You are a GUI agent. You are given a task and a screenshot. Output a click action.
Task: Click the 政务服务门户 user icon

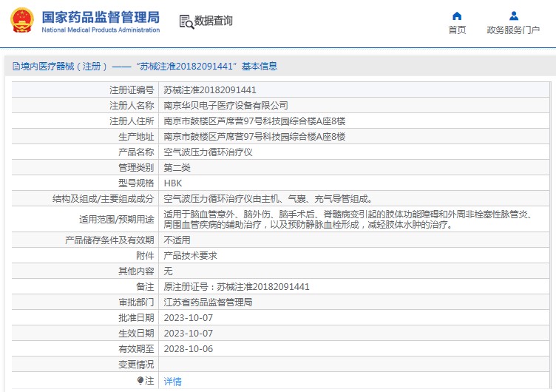(513, 16)
